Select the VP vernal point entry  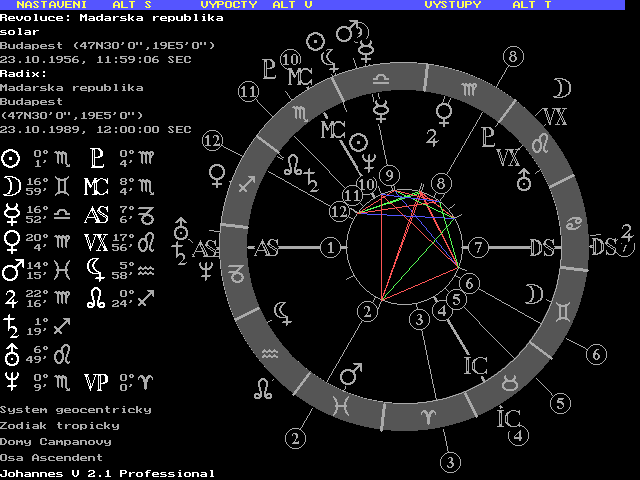97,380
